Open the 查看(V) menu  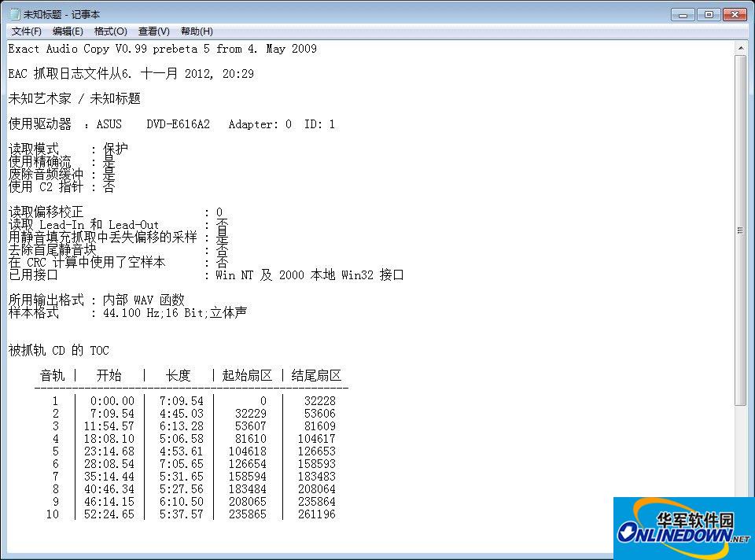[153, 31]
